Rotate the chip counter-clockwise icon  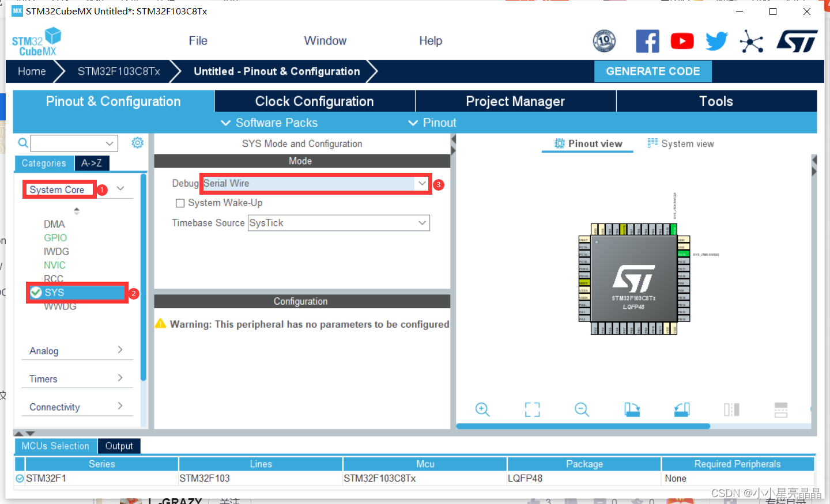[x=682, y=410]
